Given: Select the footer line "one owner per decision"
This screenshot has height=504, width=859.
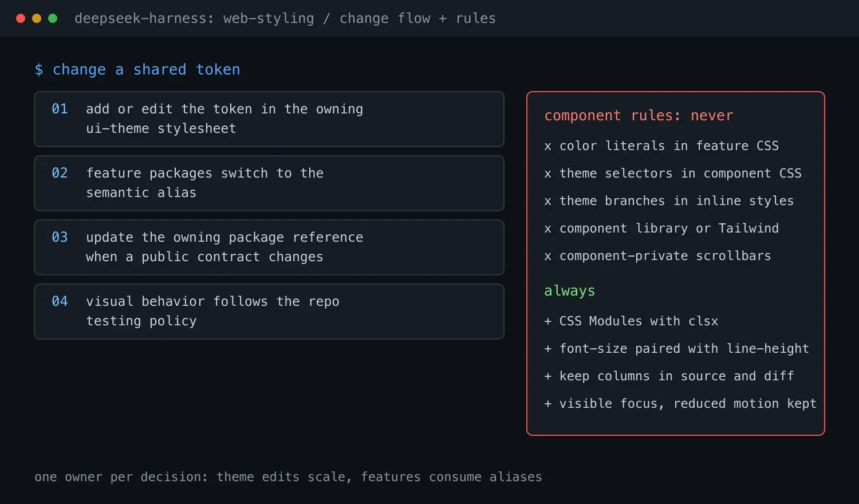Looking at the screenshot, I should click(x=288, y=477).
